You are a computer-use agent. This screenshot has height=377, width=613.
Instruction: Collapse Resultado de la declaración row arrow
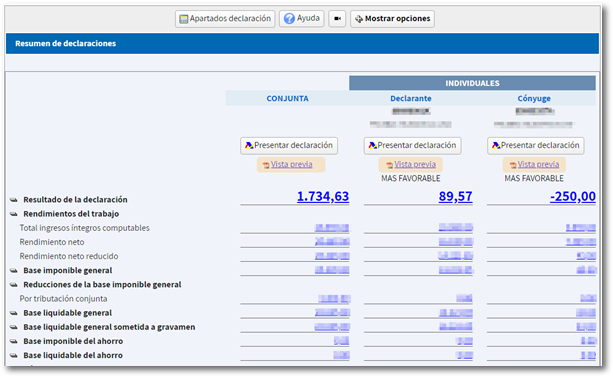coord(14,200)
